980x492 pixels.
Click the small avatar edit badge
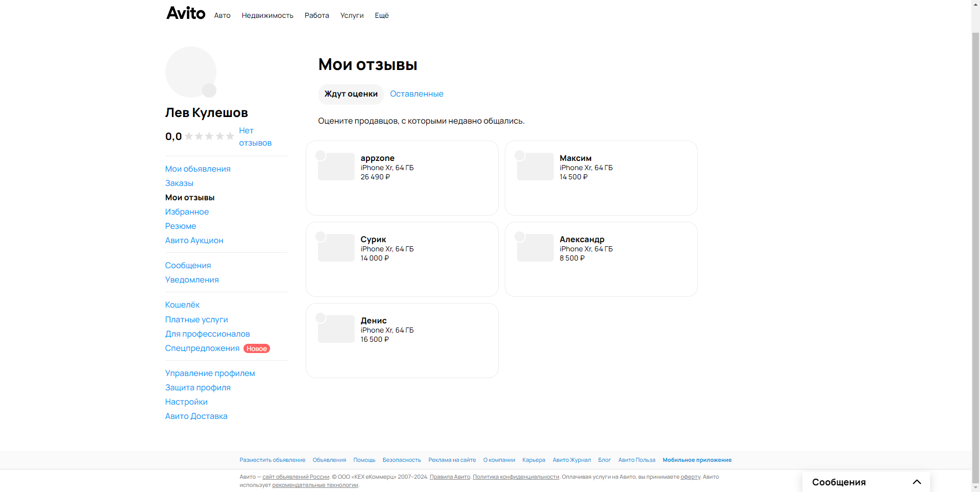209,90
